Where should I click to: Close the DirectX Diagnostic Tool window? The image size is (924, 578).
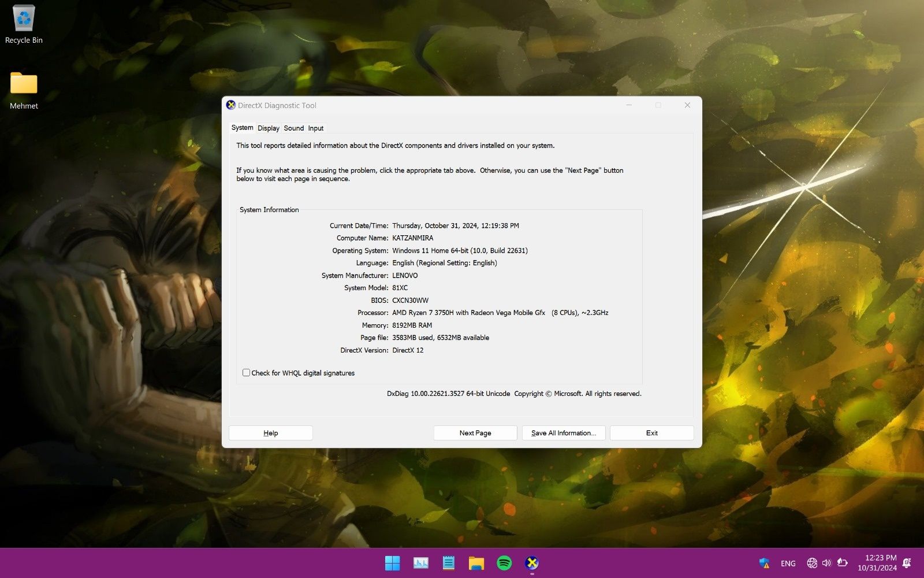pyautogui.click(x=687, y=105)
